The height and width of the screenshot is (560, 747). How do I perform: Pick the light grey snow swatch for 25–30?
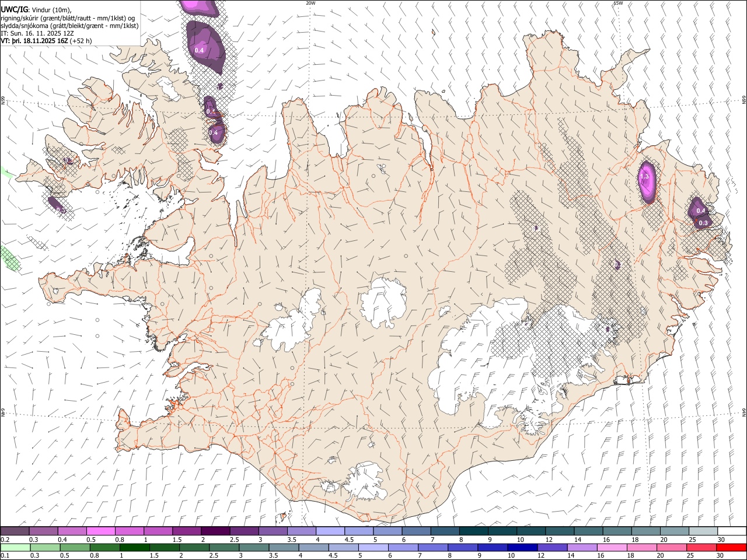pyautogui.click(x=703, y=531)
